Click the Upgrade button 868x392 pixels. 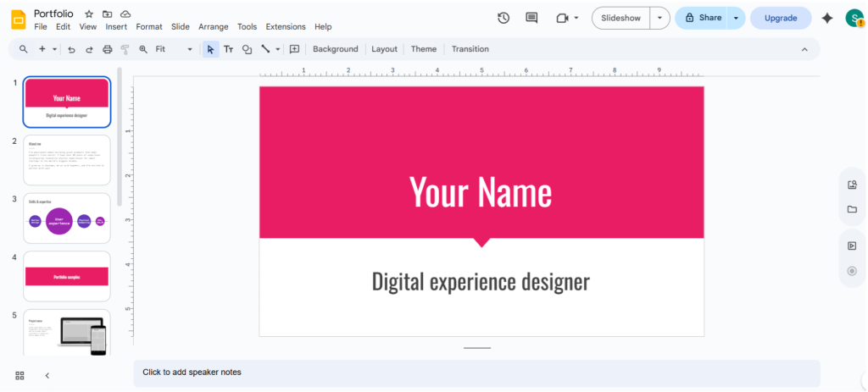click(781, 19)
